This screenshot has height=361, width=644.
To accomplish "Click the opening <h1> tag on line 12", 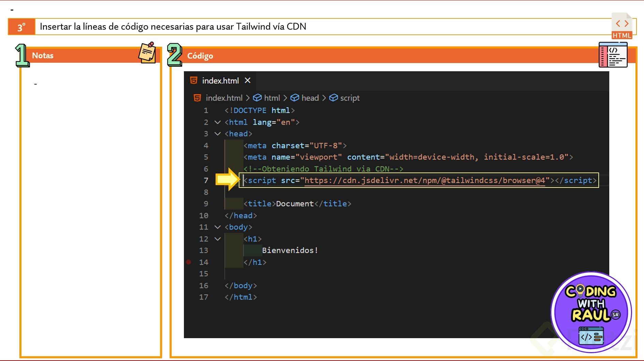I will (x=253, y=239).
